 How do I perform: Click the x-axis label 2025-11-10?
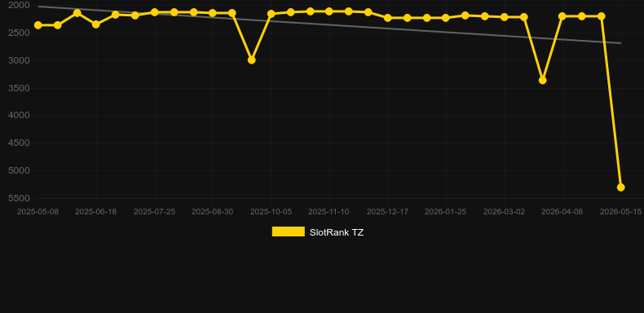coord(329,212)
